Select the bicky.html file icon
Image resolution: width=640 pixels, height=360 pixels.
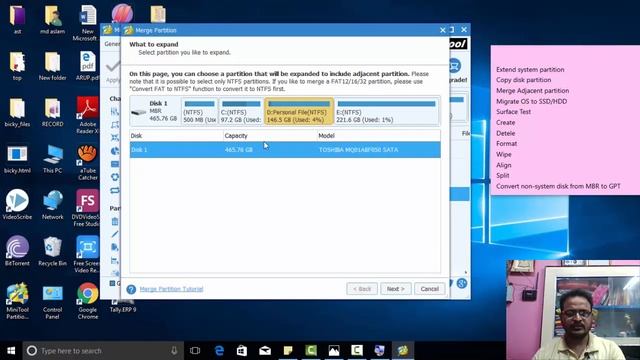click(17, 158)
